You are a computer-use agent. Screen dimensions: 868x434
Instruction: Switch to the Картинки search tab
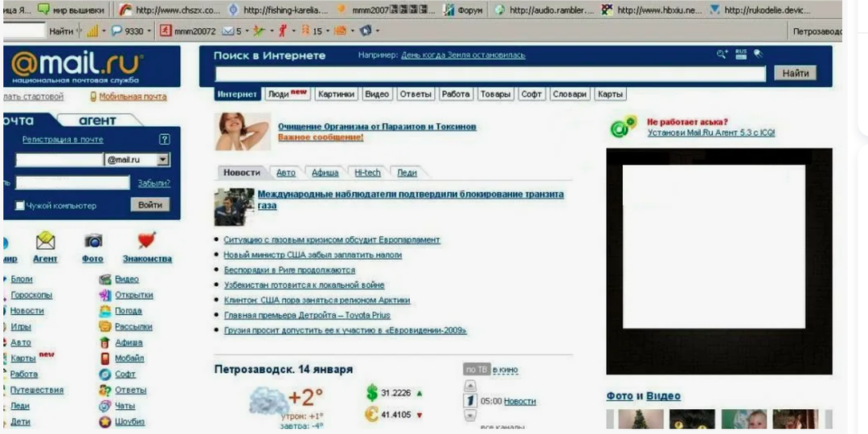[337, 95]
